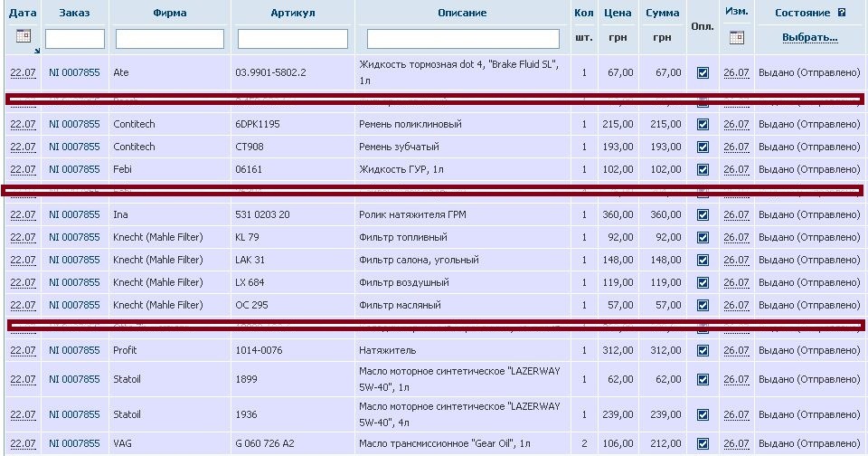
Task: Sort by the Цена column header
Action: coord(618,13)
